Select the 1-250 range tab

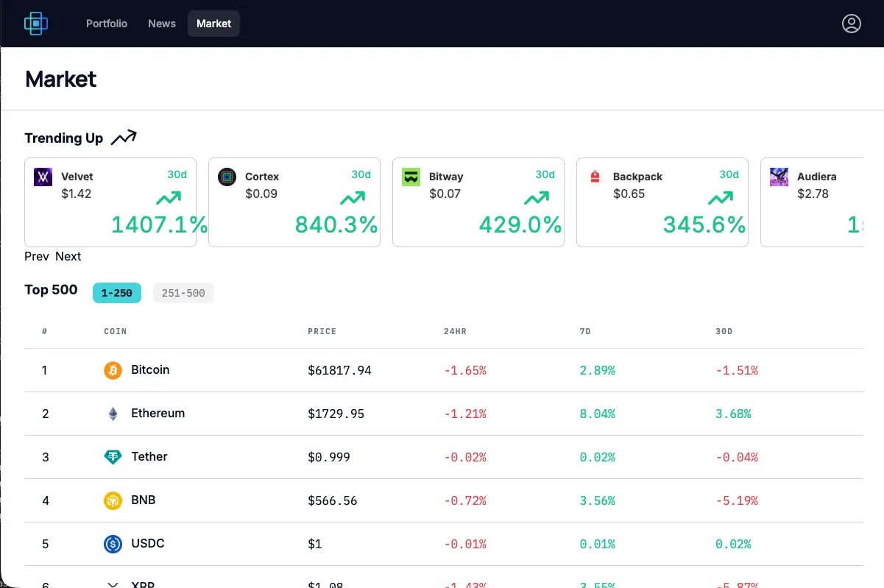click(x=117, y=293)
